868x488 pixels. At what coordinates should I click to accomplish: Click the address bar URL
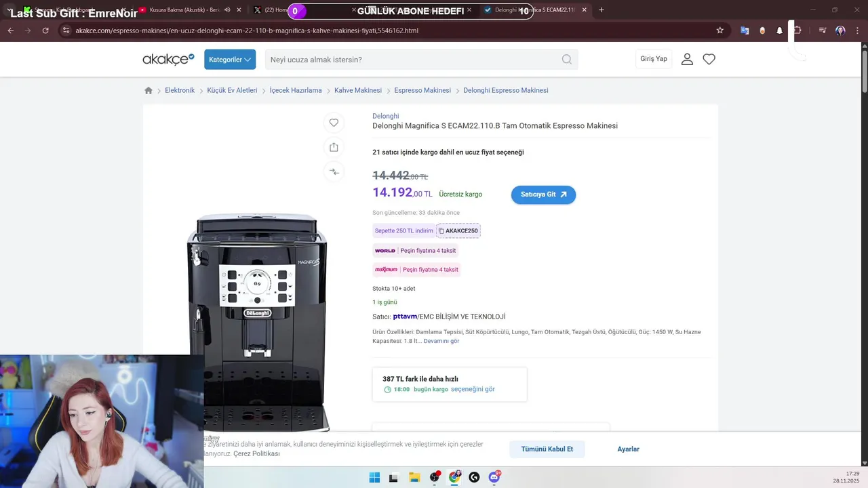pyautogui.click(x=247, y=30)
